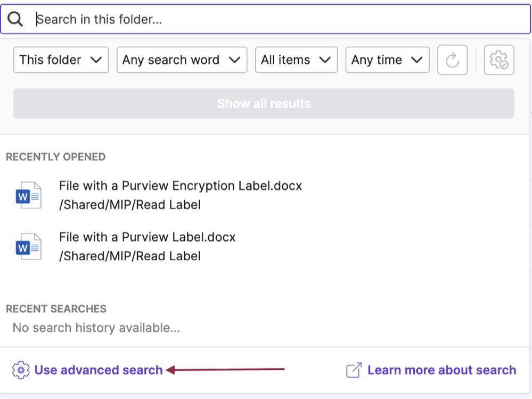This screenshot has width=532, height=399.
Task: Open the All items type filter dropdown
Action: (x=296, y=60)
